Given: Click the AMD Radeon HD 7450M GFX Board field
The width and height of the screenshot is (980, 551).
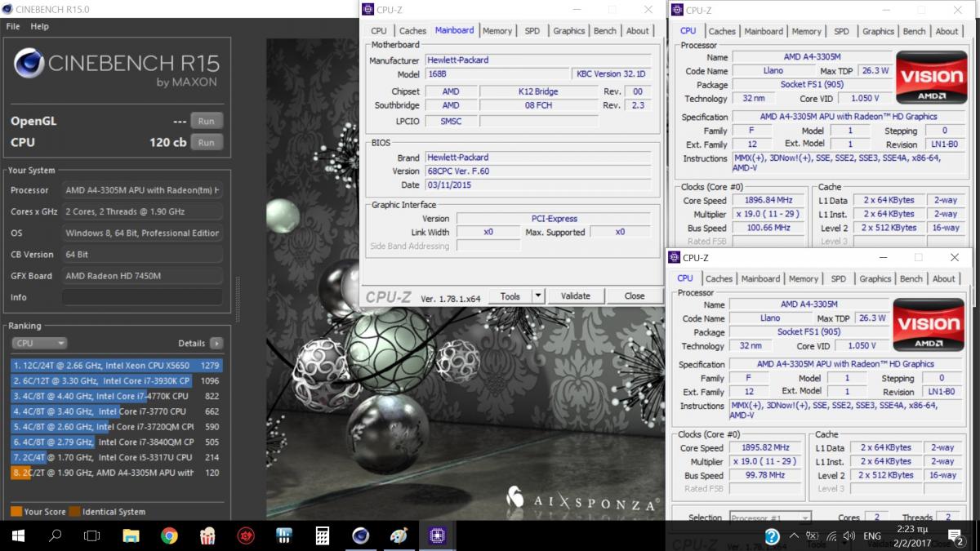Looking at the screenshot, I should (143, 276).
